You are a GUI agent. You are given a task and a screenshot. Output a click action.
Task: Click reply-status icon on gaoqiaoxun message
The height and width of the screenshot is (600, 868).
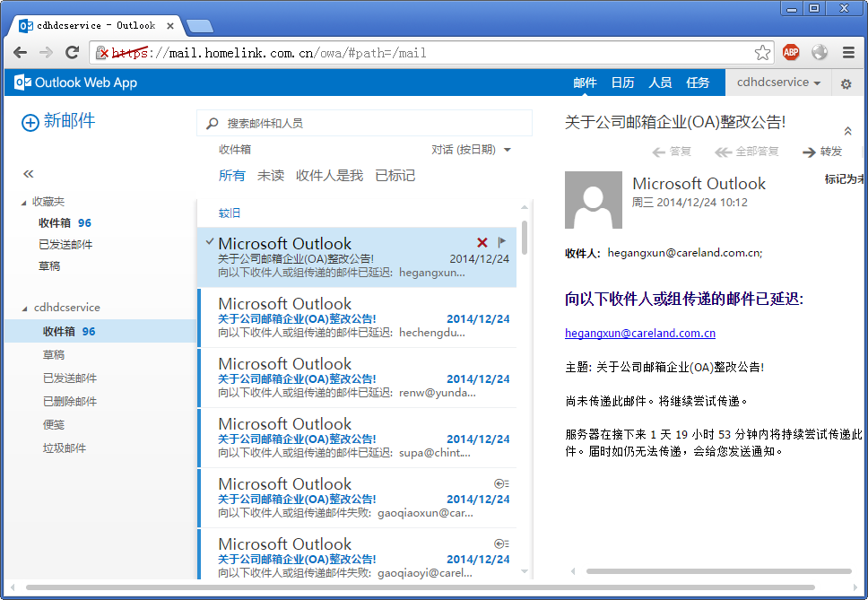(x=501, y=483)
